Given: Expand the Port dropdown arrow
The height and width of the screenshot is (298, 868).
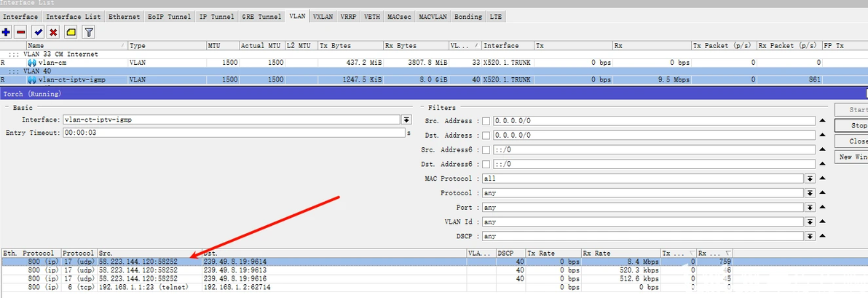Looking at the screenshot, I should (x=810, y=207).
